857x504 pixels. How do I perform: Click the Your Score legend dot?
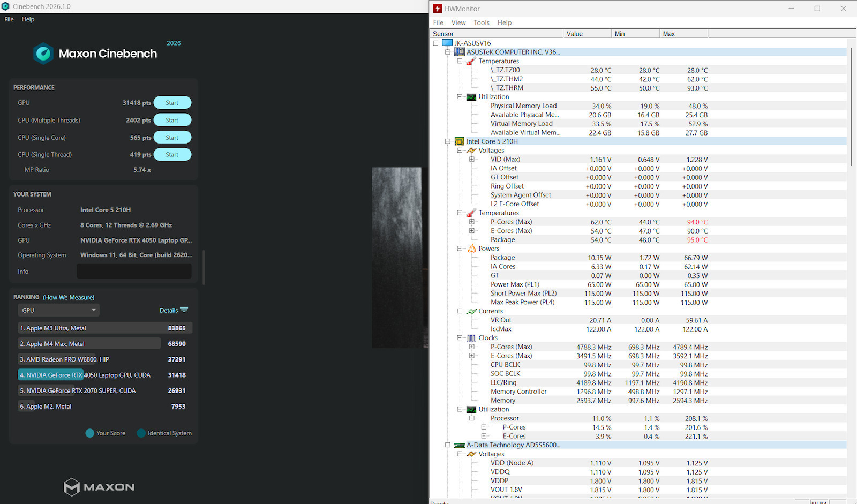pyautogui.click(x=89, y=433)
